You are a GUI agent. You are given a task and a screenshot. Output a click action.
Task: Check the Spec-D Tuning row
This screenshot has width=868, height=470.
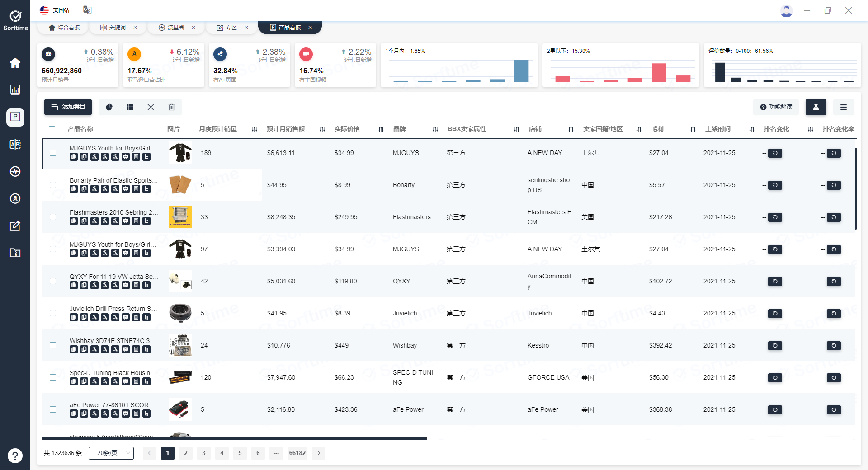pyautogui.click(x=53, y=377)
